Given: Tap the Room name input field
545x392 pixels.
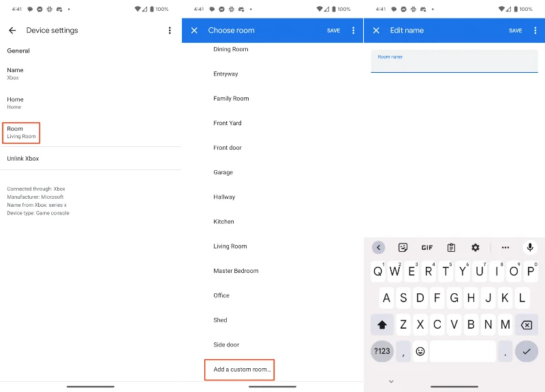Looking at the screenshot, I should 453,61.
